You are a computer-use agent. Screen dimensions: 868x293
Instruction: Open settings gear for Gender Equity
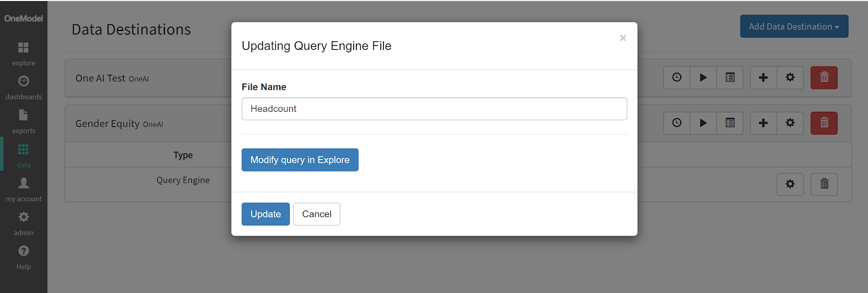pos(790,123)
